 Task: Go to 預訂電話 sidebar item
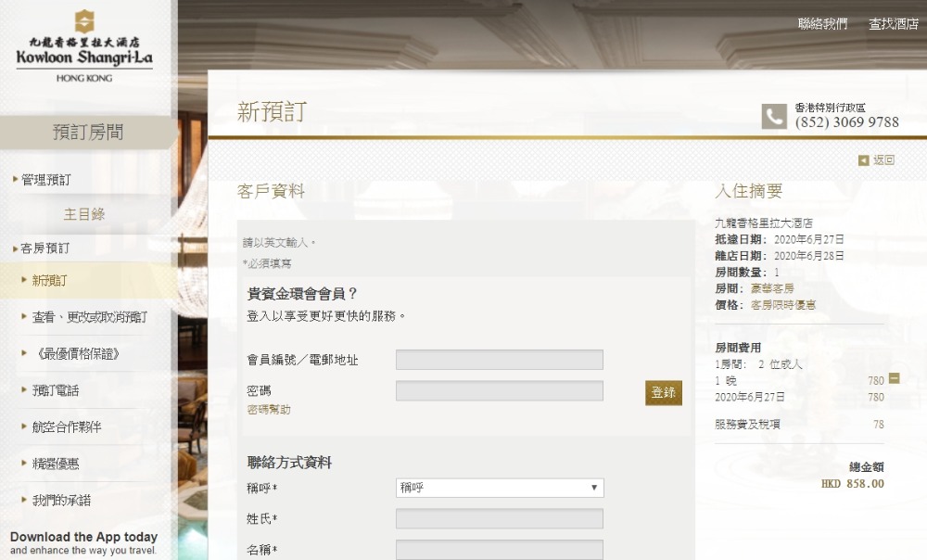coord(56,390)
